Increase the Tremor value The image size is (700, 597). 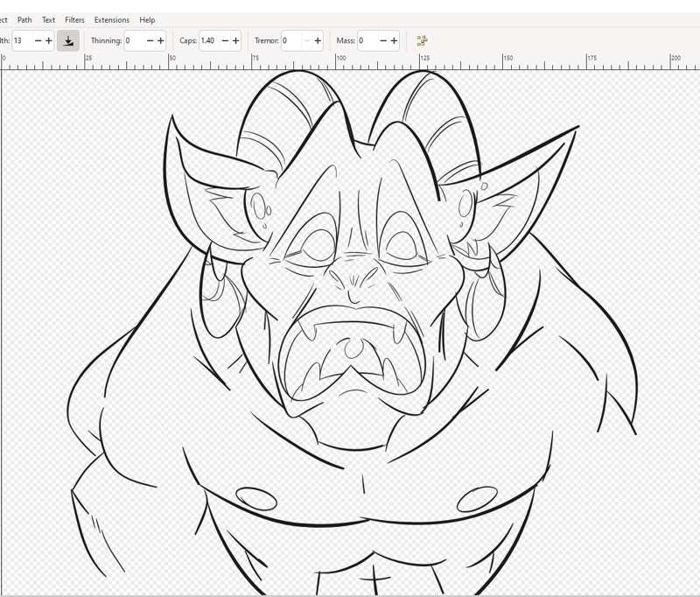318,40
